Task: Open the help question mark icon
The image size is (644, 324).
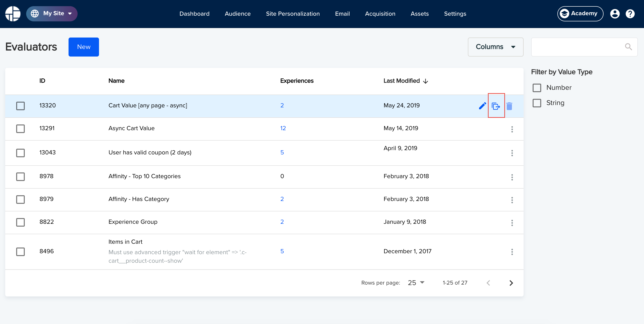Action: tap(630, 14)
